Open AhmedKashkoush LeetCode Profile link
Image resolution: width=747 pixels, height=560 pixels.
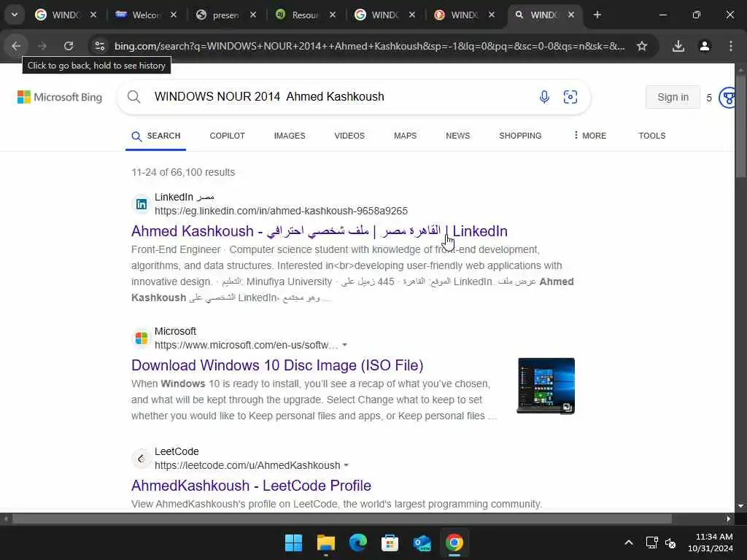click(251, 485)
